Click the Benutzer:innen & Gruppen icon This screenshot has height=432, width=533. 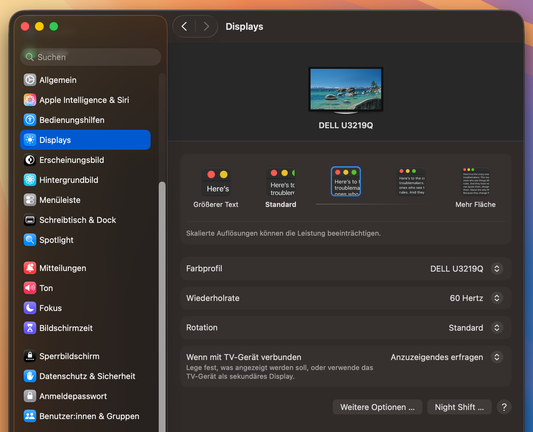pyautogui.click(x=30, y=416)
